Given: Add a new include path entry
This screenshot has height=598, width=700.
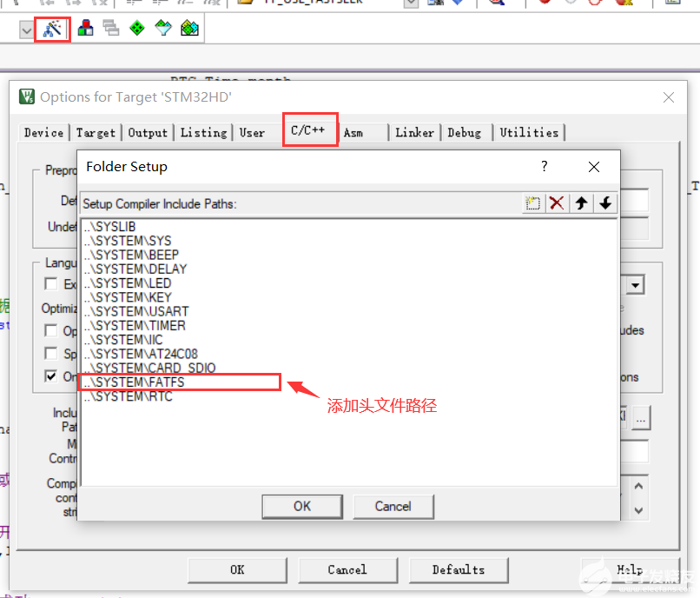Looking at the screenshot, I should [x=532, y=203].
